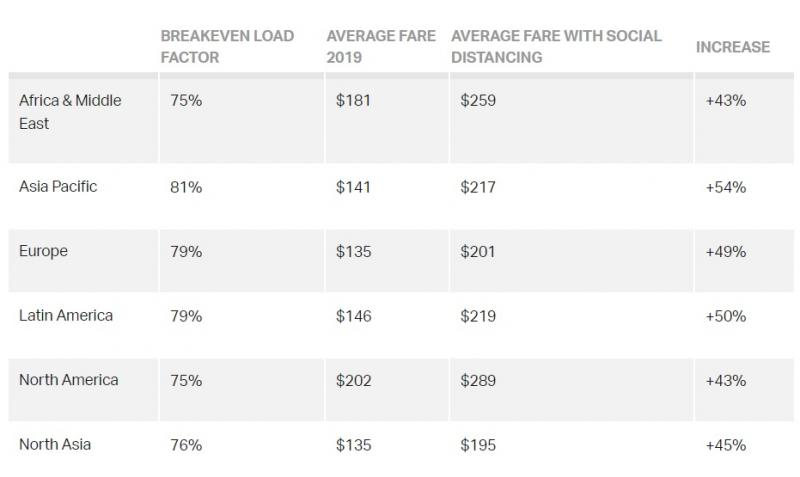Click the $289 social distancing fare cell
800x477 pixels.
point(478,381)
